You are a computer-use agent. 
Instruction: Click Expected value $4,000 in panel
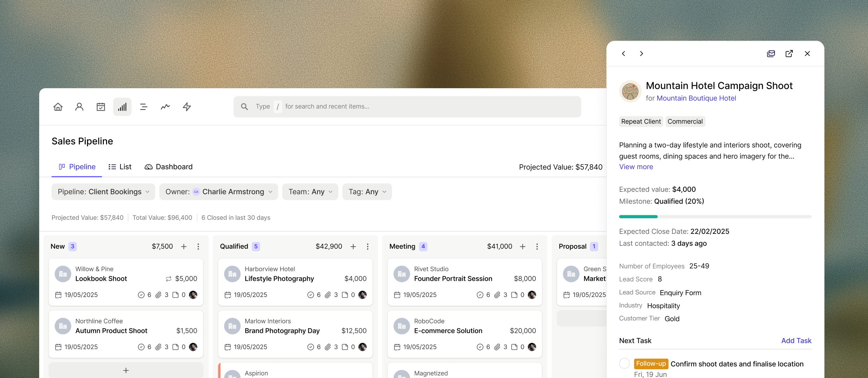tap(657, 189)
